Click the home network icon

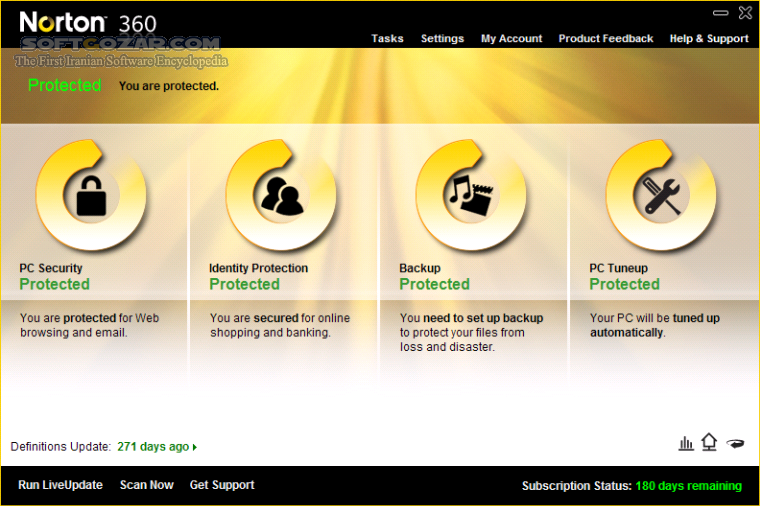[710, 442]
